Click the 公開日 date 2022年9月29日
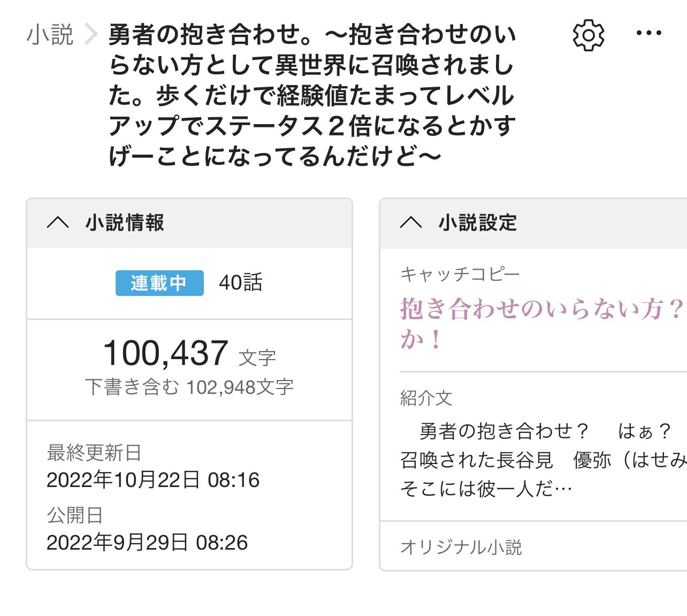This screenshot has height=616, width=687. point(147,543)
